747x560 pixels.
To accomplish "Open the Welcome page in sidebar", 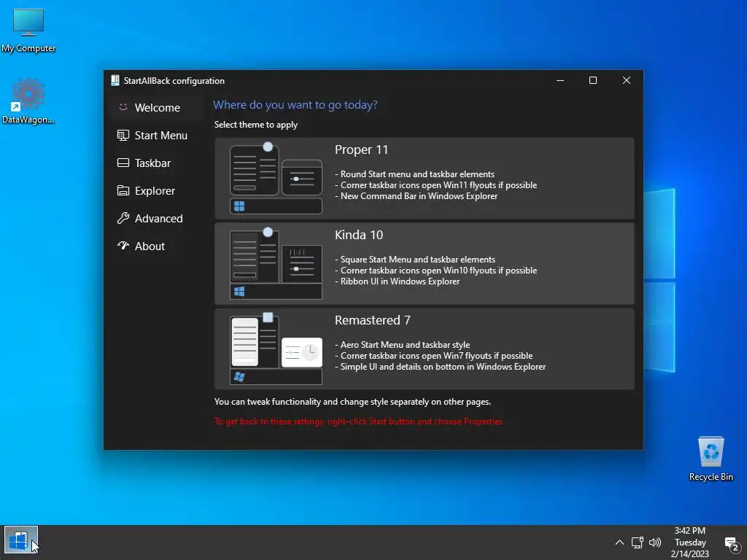I will pos(156,108).
